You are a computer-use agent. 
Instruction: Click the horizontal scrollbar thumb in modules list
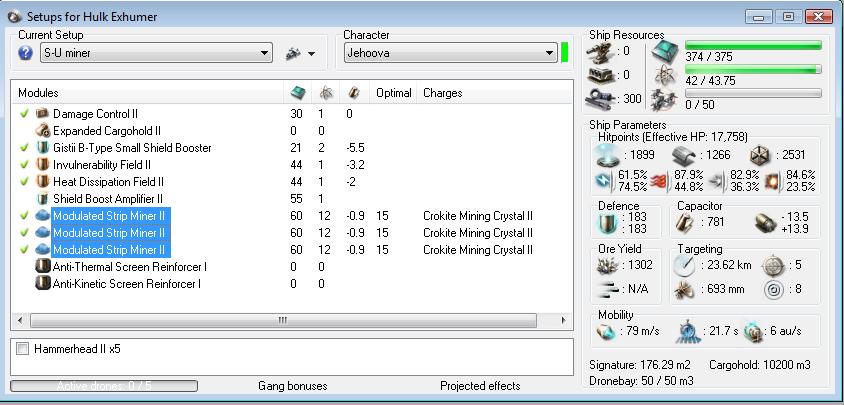(283, 320)
